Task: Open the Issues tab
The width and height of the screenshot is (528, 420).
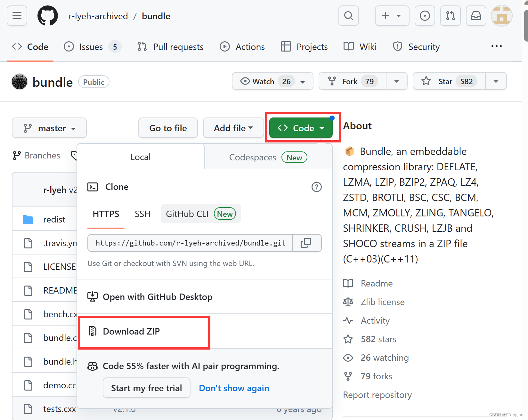Action: 93,47
